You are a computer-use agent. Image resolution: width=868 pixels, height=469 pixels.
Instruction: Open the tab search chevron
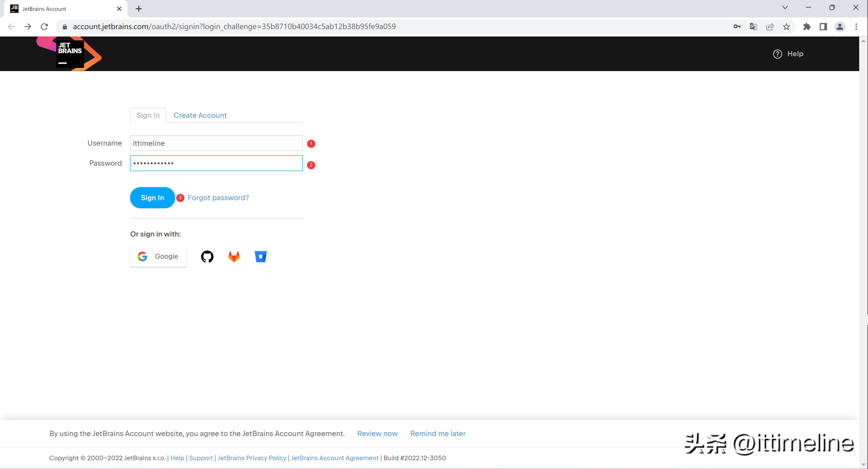[x=785, y=7]
